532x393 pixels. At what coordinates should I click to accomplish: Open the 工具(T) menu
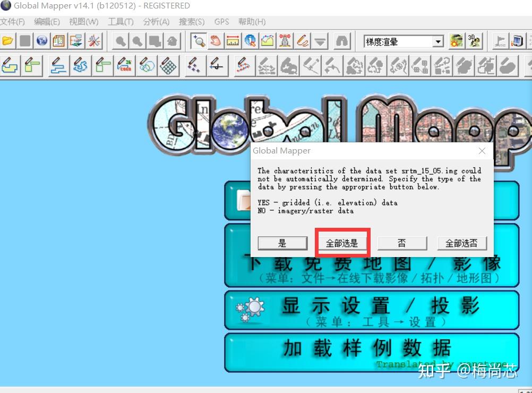121,22
